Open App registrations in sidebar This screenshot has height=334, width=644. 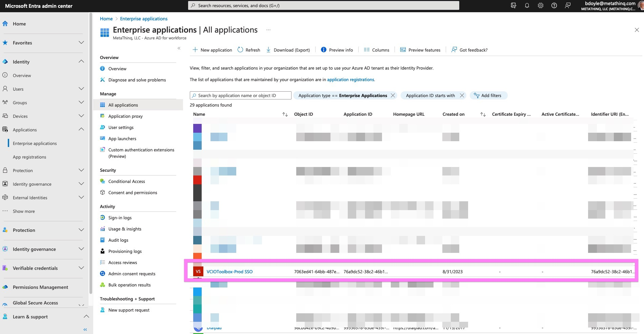(x=29, y=157)
